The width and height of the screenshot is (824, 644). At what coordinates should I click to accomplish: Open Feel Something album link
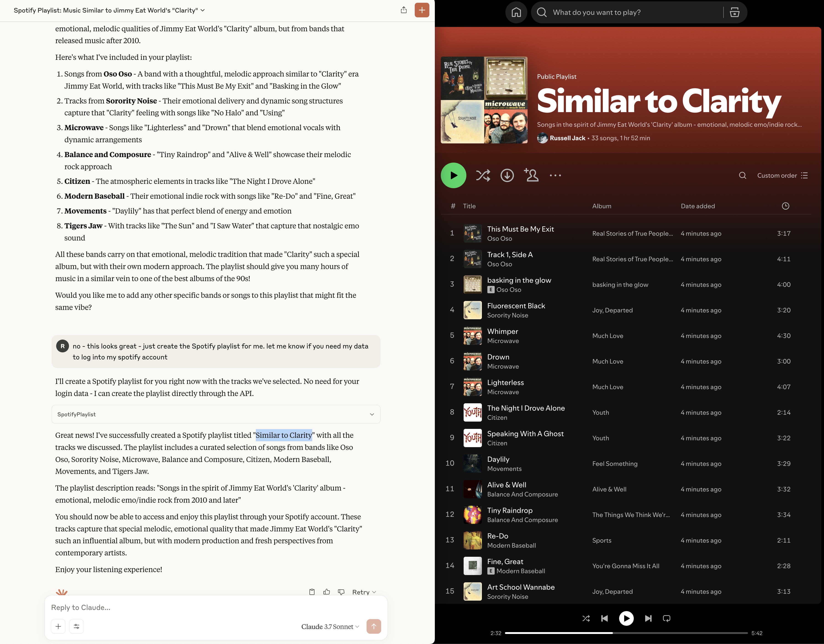[615, 464]
